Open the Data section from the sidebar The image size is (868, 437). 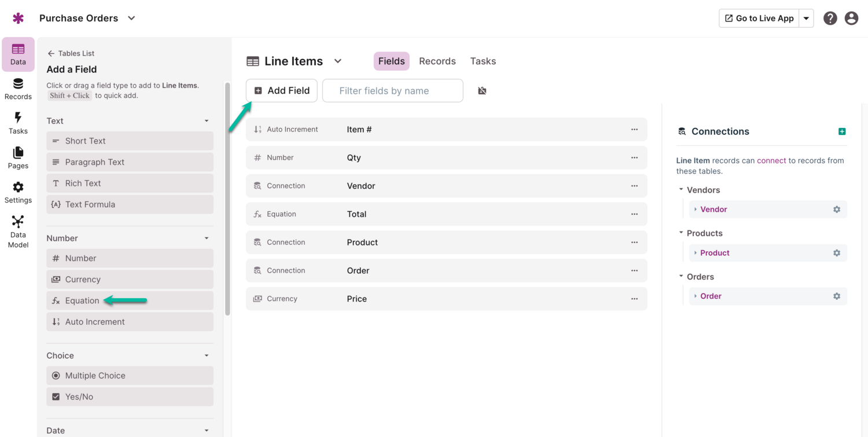point(17,54)
